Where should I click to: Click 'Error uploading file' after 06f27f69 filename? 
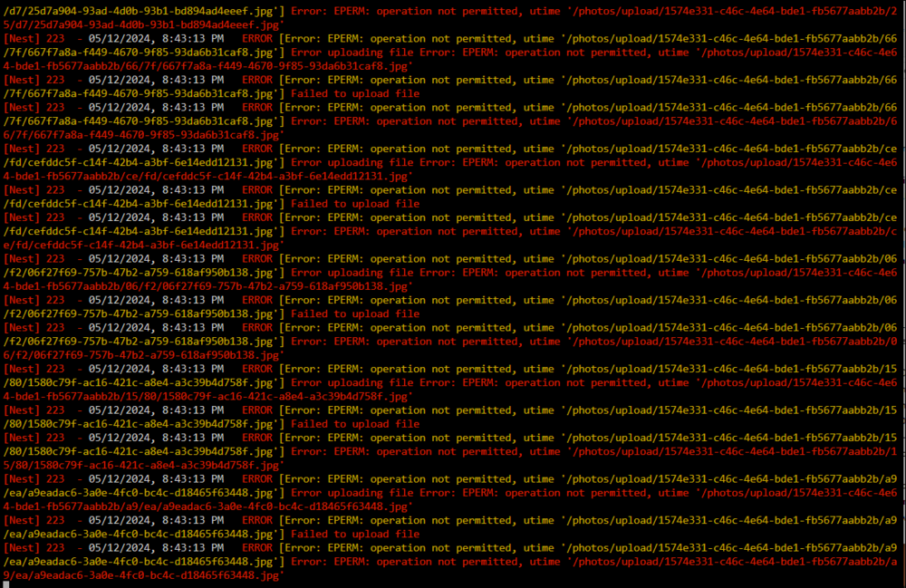(352, 273)
